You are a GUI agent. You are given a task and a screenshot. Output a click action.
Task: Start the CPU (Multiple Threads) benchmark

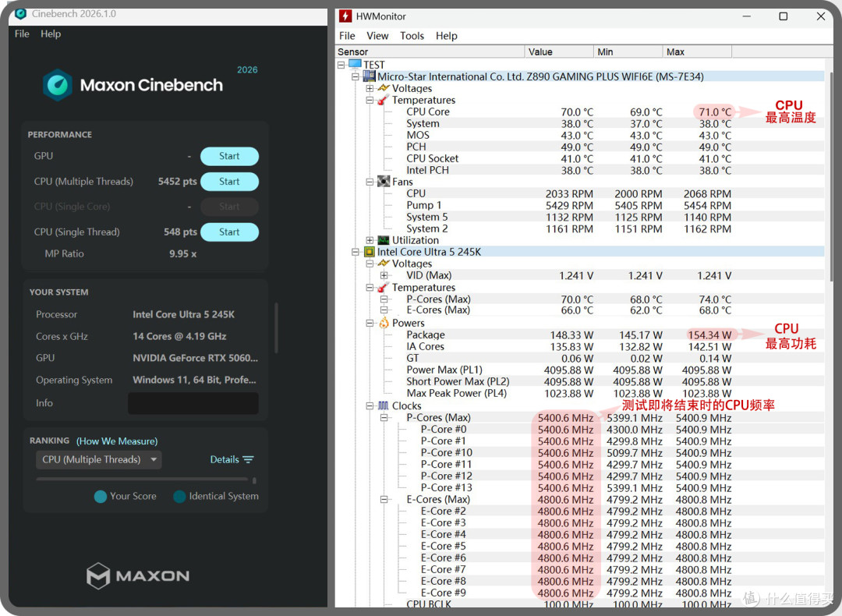click(x=229, y=182)
